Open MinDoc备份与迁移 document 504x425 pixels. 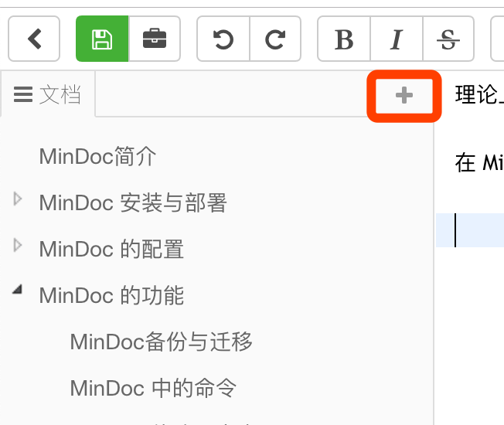(161, 342)
